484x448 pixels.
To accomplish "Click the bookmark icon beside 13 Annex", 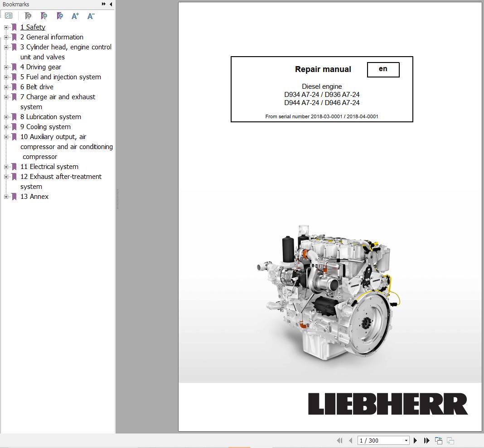I will click(14, 197).
